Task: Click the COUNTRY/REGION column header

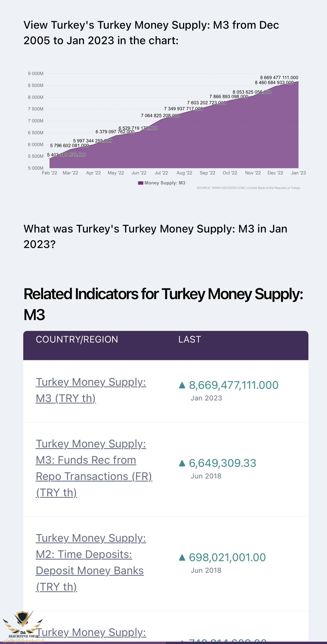Action: click(77, 340)
